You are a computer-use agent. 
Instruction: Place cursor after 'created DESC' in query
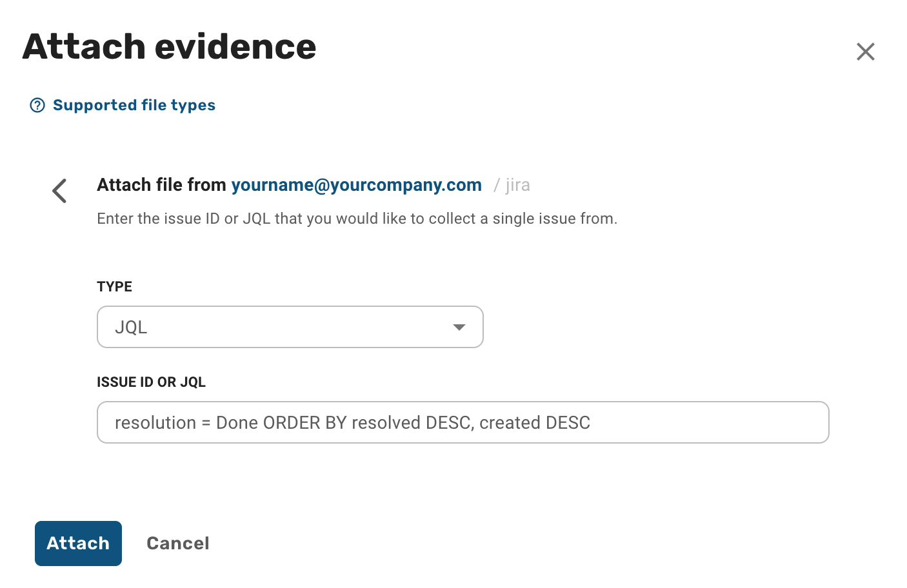(592, 423)
